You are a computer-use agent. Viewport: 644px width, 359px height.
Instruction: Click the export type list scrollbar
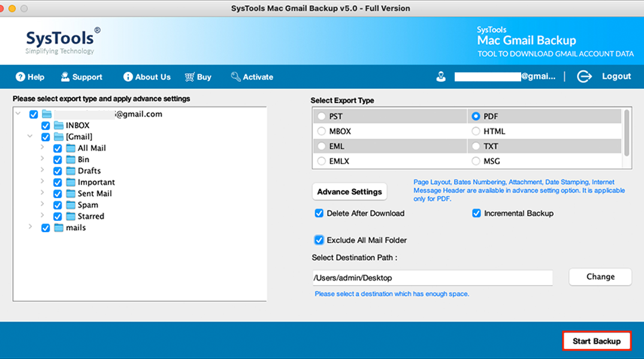pos(627,132)
